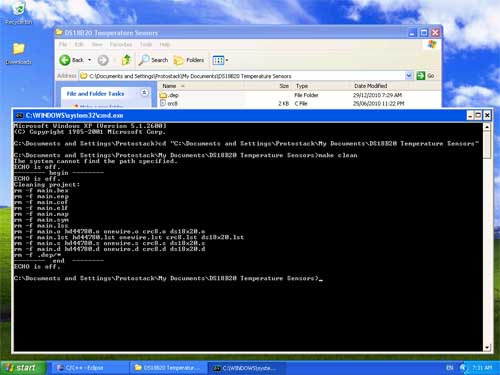Open the View menu in Explorer
This screenshot has width=500, height=375.
tap(97, 44)
